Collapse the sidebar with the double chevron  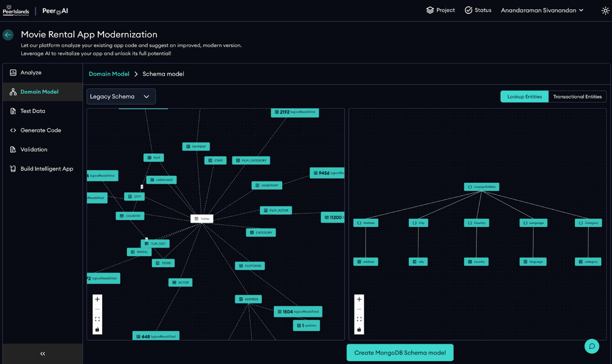[42, 353]
